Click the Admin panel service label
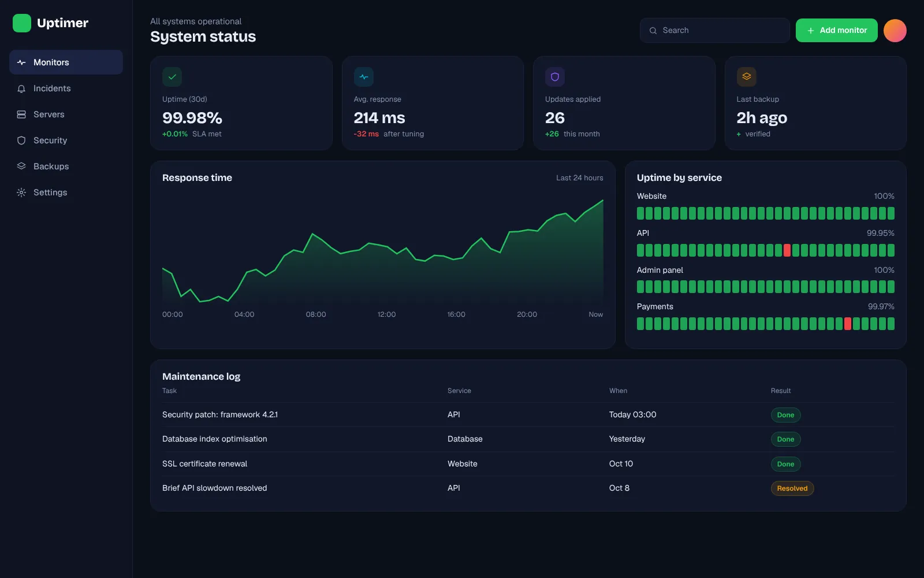This screenshot has height=578, width=924. [x=660, y=271]
